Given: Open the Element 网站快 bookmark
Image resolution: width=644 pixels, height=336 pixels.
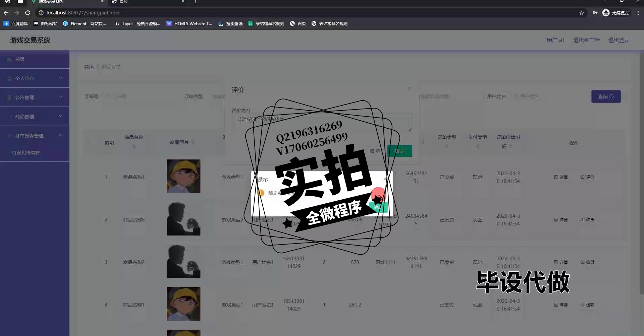Looking at the screenshot, I should (85, 23).
